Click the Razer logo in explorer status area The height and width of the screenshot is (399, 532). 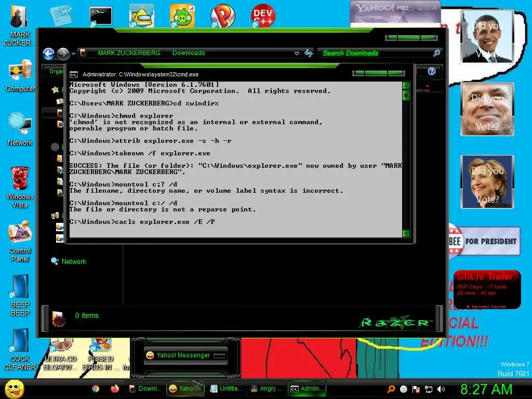(395, 322)
